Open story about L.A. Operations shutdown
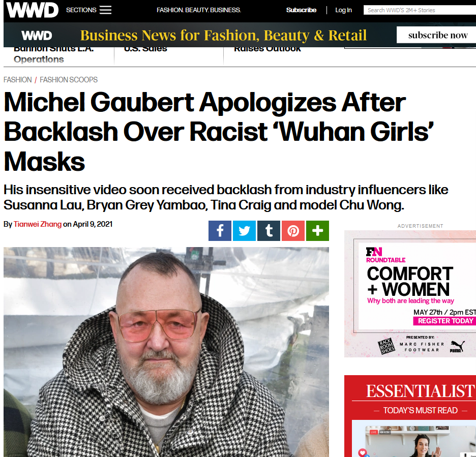The width and height of the screenshot is (476, 457). click(x=54, y=54)
